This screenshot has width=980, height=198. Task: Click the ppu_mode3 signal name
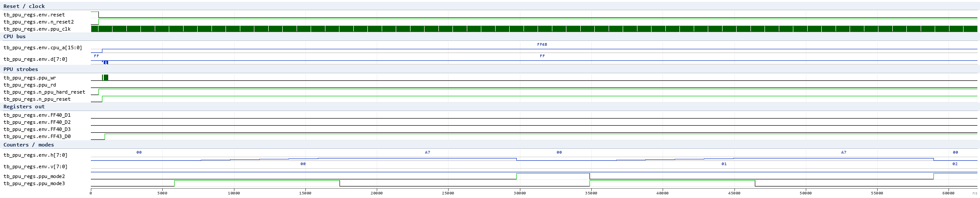34,183
